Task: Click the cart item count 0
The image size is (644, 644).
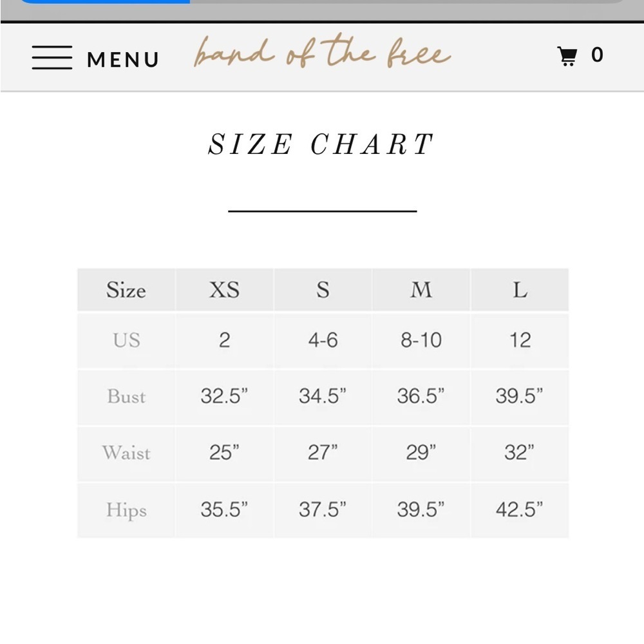Action: coord(597,55)
